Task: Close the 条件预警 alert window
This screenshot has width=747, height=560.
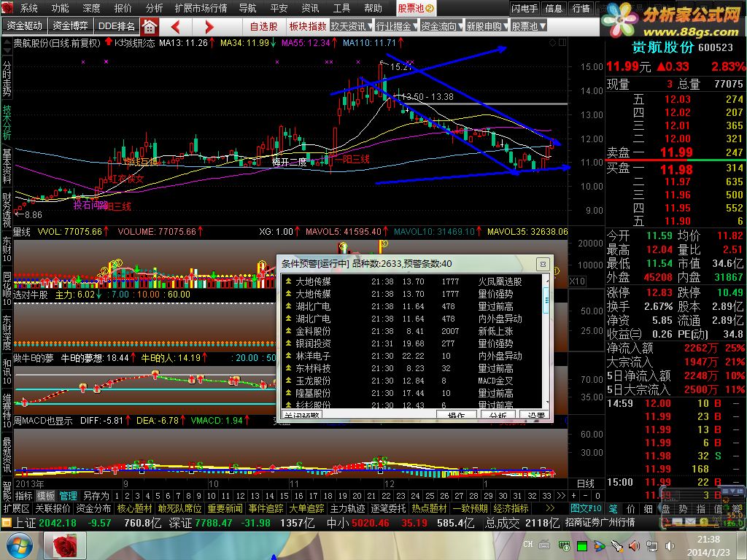Action: click(543, 264)
